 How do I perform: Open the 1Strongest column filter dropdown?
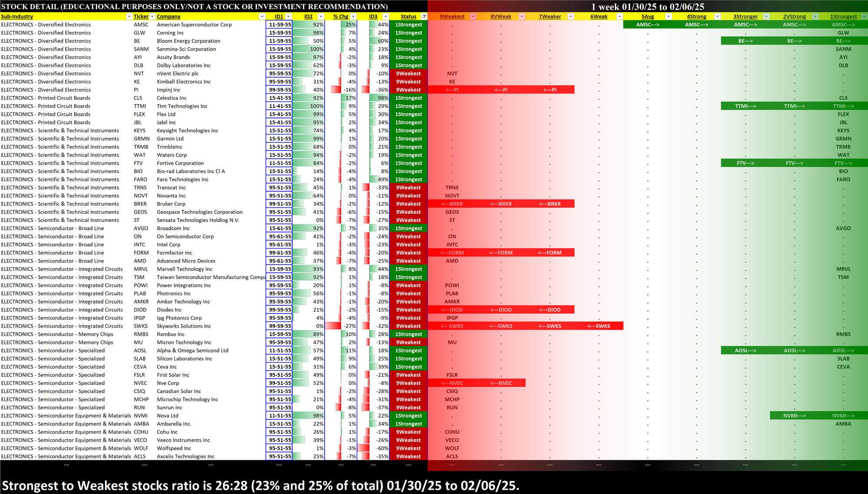864,16
